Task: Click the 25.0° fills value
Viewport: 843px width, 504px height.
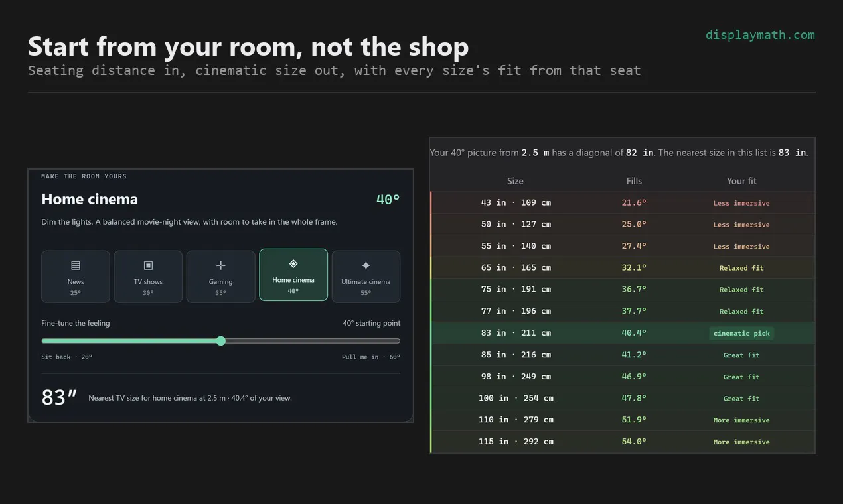Action: 634,224
